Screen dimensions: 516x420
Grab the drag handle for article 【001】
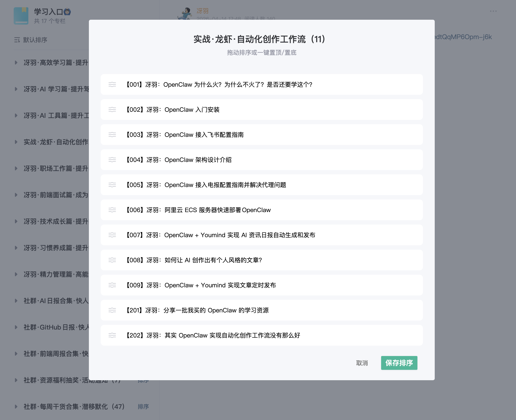(x=112, y=84)
